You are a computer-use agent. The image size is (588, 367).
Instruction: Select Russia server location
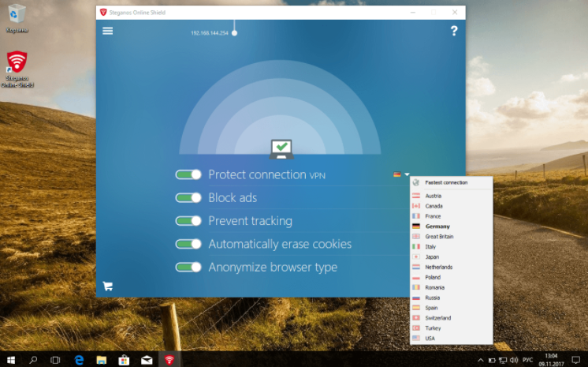[452, 298]
